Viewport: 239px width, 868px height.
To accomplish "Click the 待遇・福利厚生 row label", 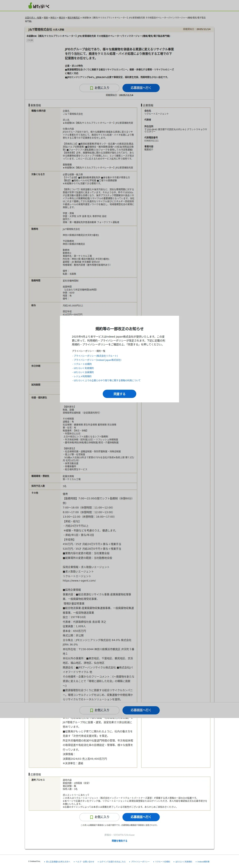I will click(39, 398).
